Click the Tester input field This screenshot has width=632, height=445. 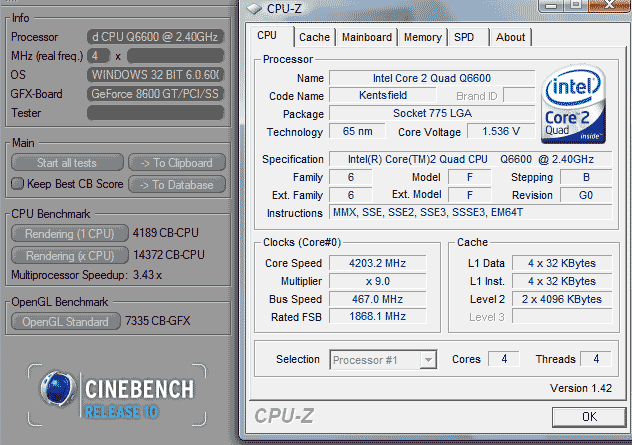[x=155, y=113]
